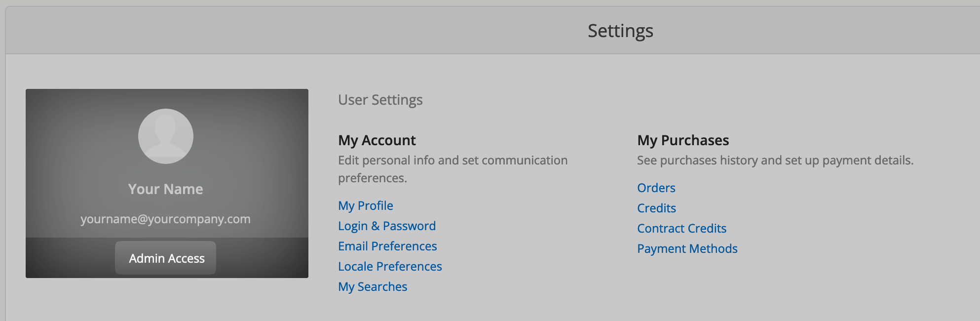This screenshot has height=321, width=980.
Task: Click the Settings page title
Action: tap(620, 31)
